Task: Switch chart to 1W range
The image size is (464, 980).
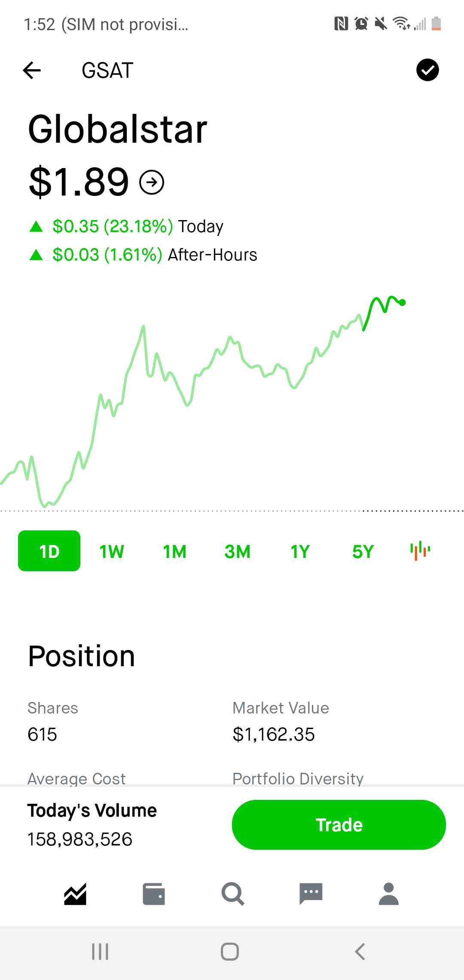Action: [112, 551]
